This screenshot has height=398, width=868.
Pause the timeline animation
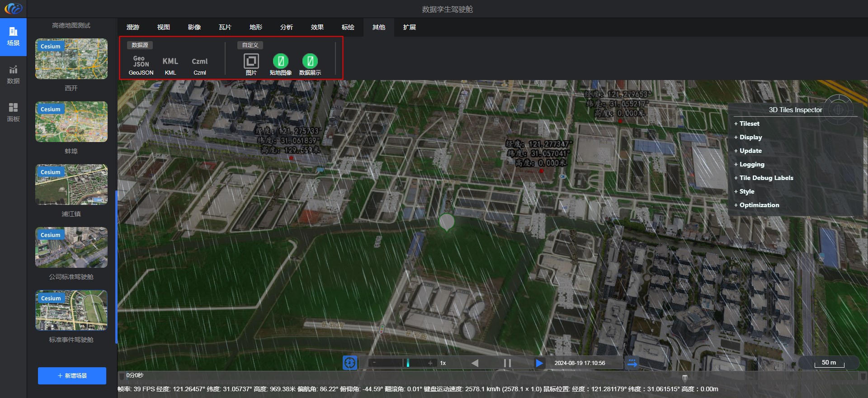point(507,363)
